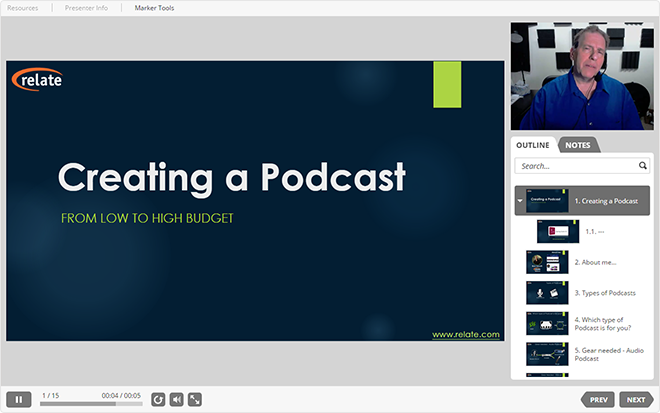Click the replay slide icon
Viewport: 660px width, 413px height.
tap(158, 400)
